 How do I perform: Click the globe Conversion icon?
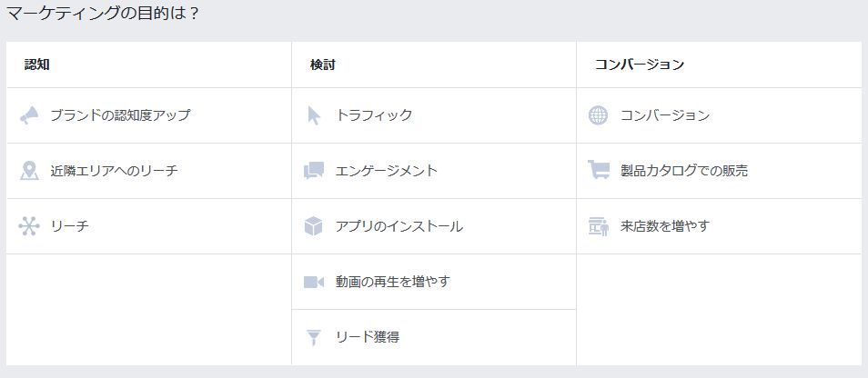pos(598,115)
